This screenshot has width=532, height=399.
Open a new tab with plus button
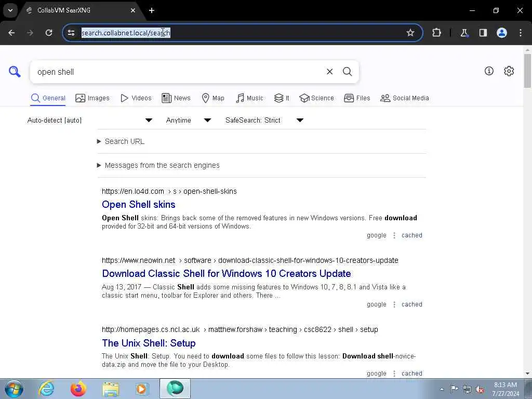click(x=152, y=10)
